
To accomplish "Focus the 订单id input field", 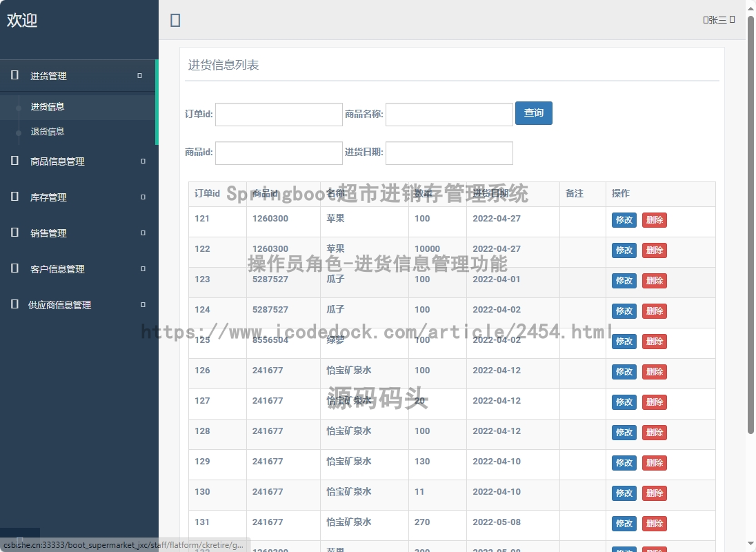I will 279,115.
